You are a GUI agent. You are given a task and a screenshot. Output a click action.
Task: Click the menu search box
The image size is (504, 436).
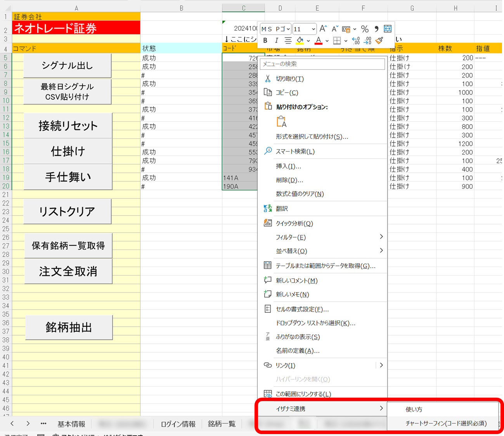tap(323, 64)
